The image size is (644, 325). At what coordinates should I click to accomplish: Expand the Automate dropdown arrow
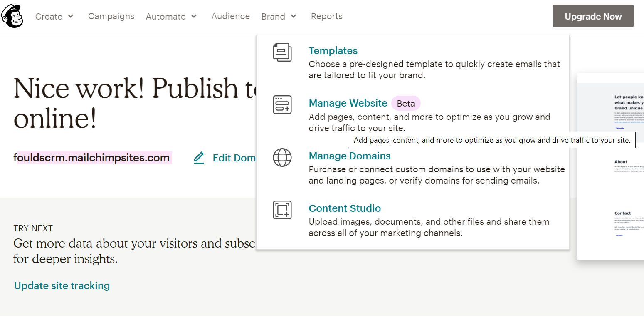(x=194, y=16)
